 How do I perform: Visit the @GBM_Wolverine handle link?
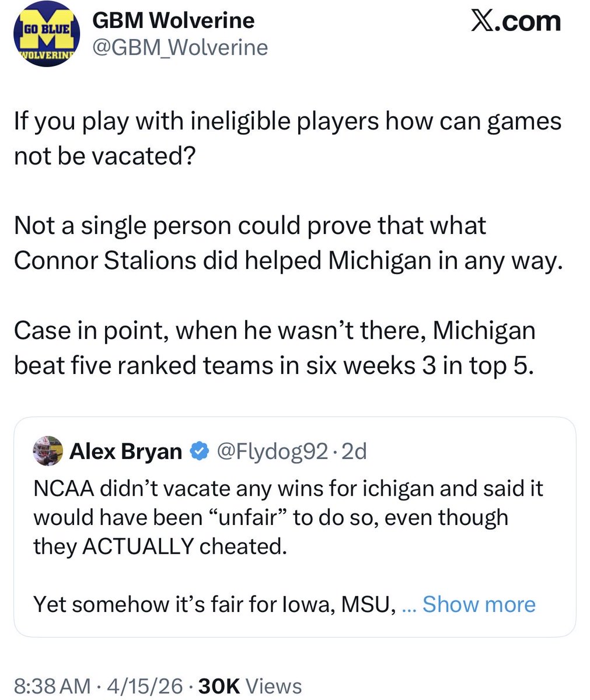coord(180,47)
